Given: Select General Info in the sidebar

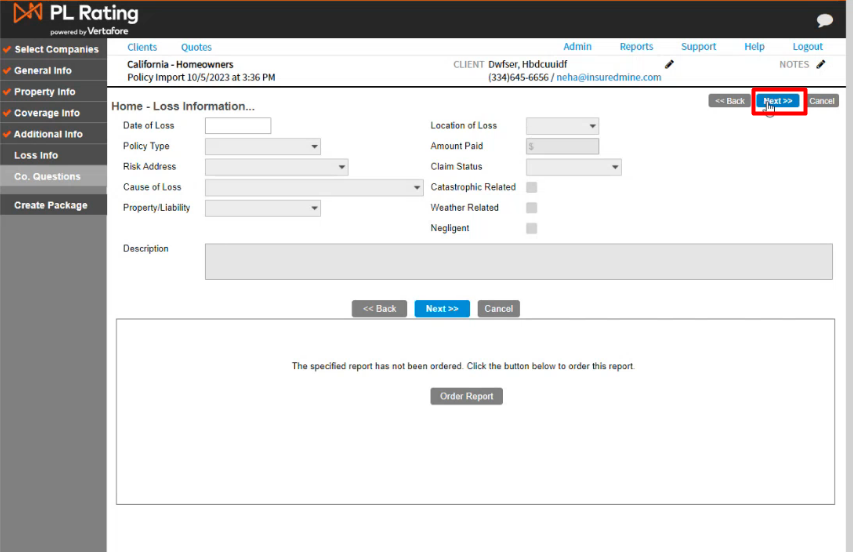Looking at the screenshot, I should coord(53,71).
